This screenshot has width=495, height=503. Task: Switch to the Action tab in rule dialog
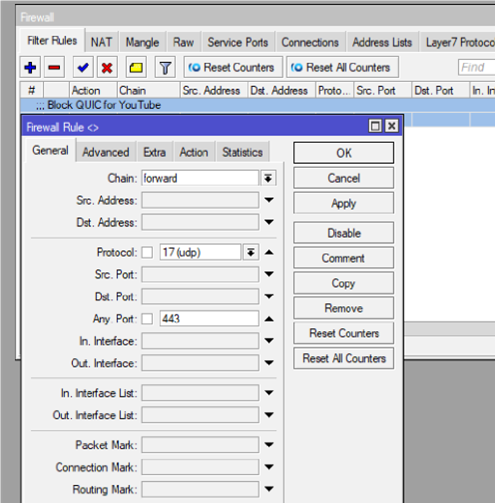pyautogui.click(x=194, y=152)
